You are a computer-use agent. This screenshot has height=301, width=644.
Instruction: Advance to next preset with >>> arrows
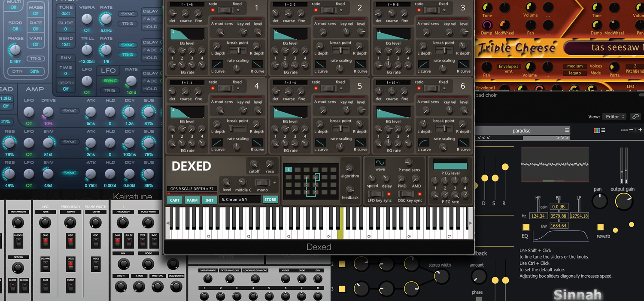(562, 137)
